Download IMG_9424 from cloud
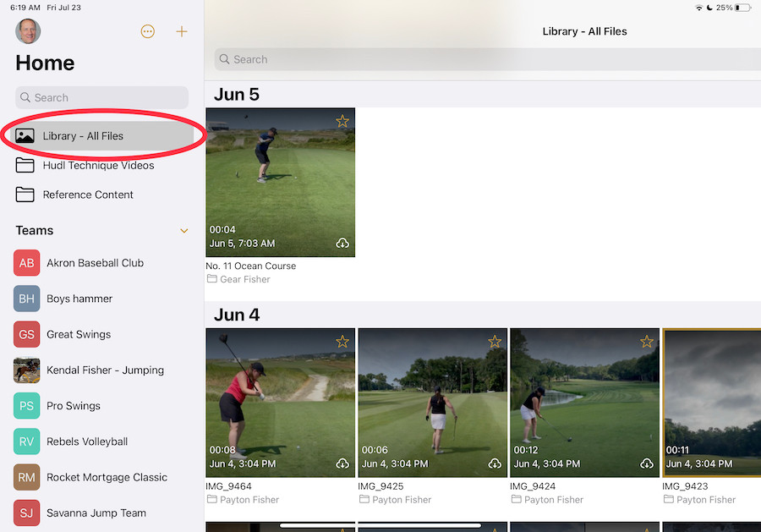761x532 pixels. pos(647,463)
